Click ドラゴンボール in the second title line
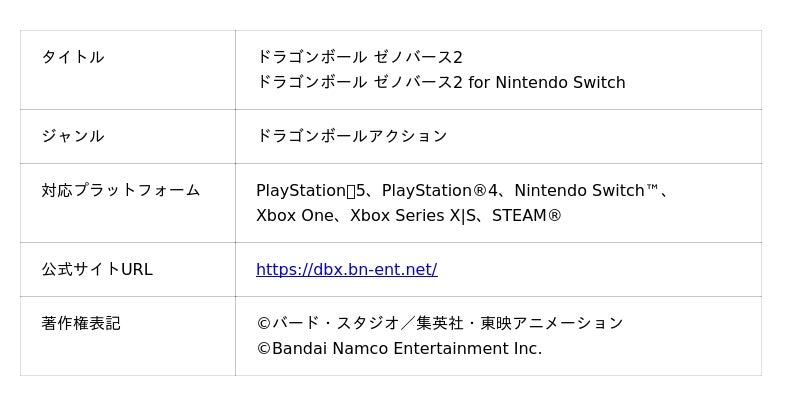Image resolution: width=800 pixels, height=406 pixels. [311, 82]
